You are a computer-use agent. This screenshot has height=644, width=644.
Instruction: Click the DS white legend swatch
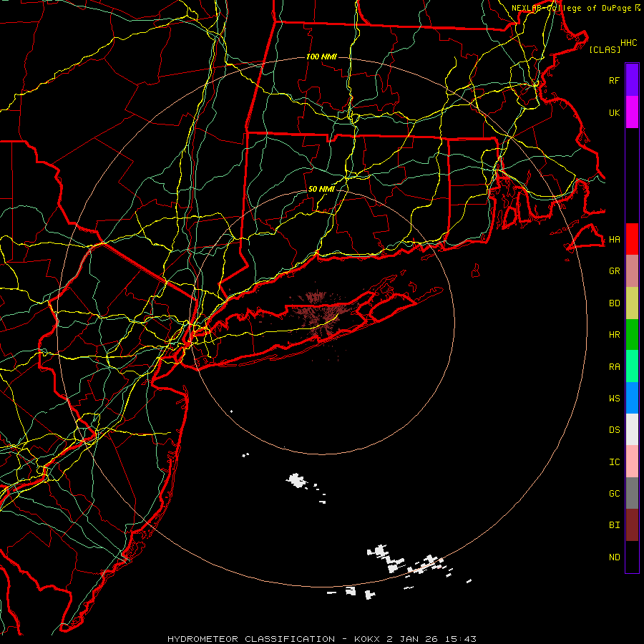point(632,429)
